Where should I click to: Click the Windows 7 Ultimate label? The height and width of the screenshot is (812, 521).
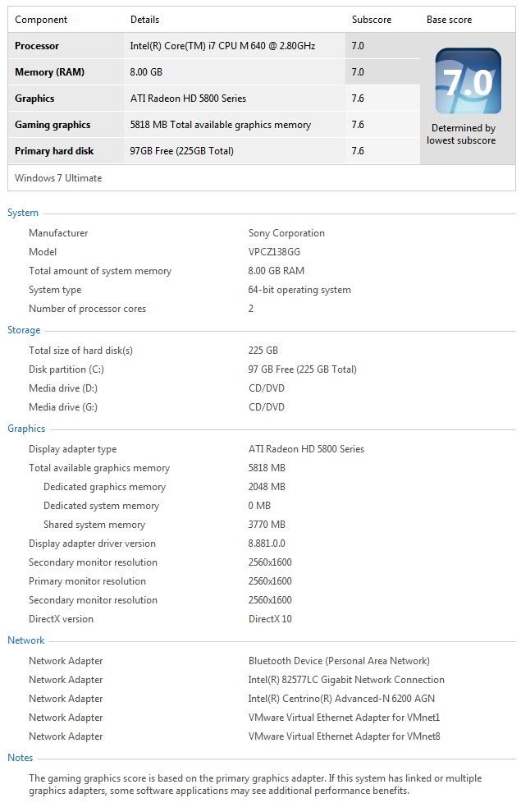coord(58,178)
